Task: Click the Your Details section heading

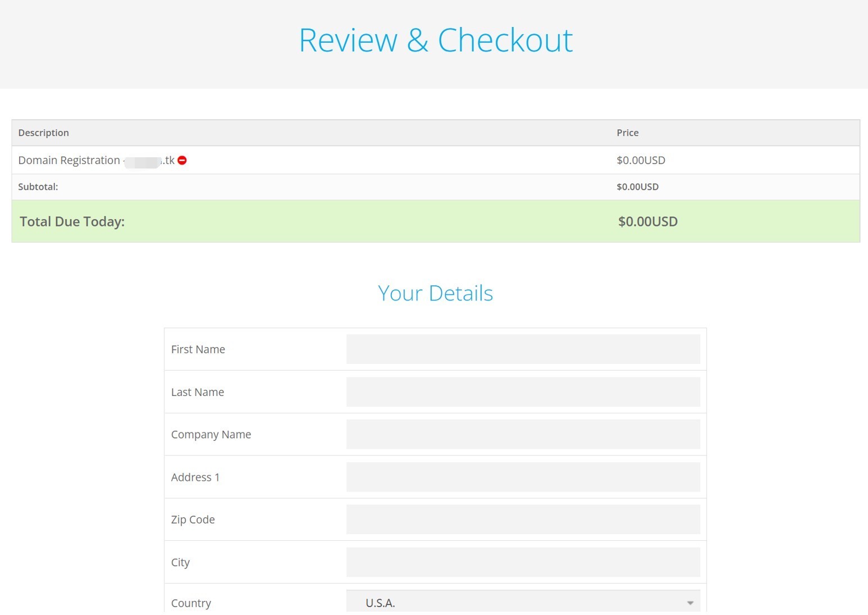Action: (x=435, y=293)
